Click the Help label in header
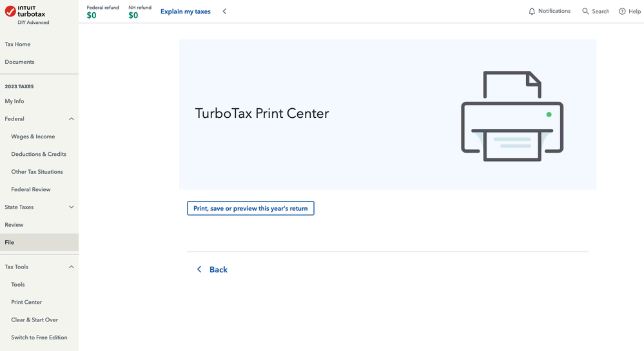The width and height of the screenshot is (644, 351). tap(634, 12)
